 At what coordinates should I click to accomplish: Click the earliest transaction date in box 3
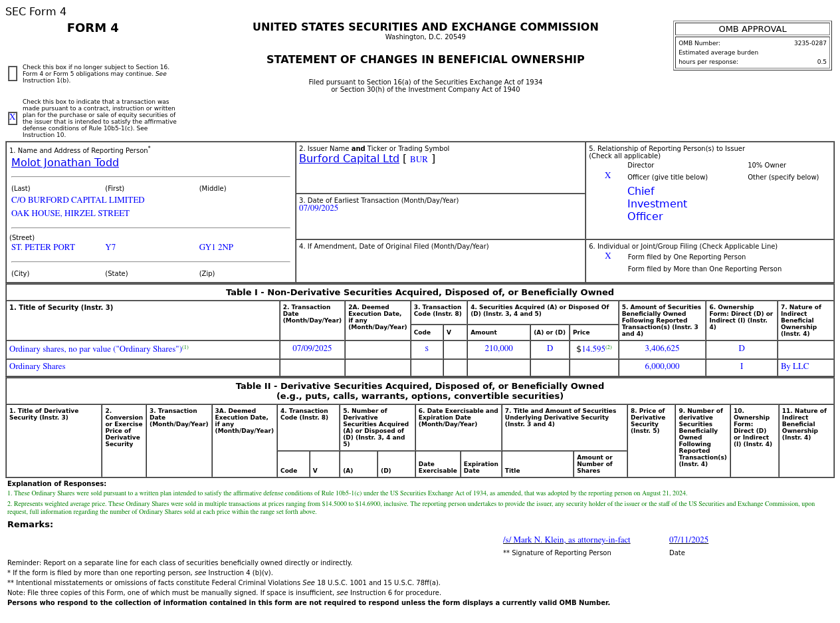[318, 209]
